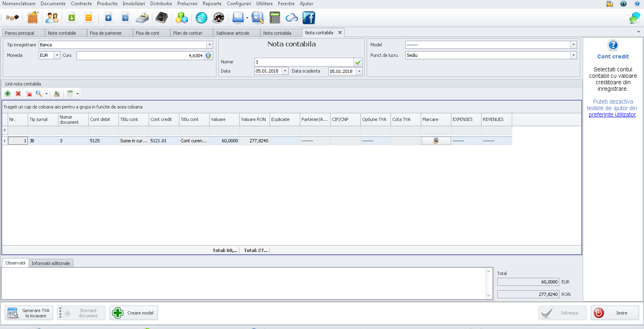Open the cash register toolbar icon
The width and height of the screenshot is (644, 329).
point(142,18)
